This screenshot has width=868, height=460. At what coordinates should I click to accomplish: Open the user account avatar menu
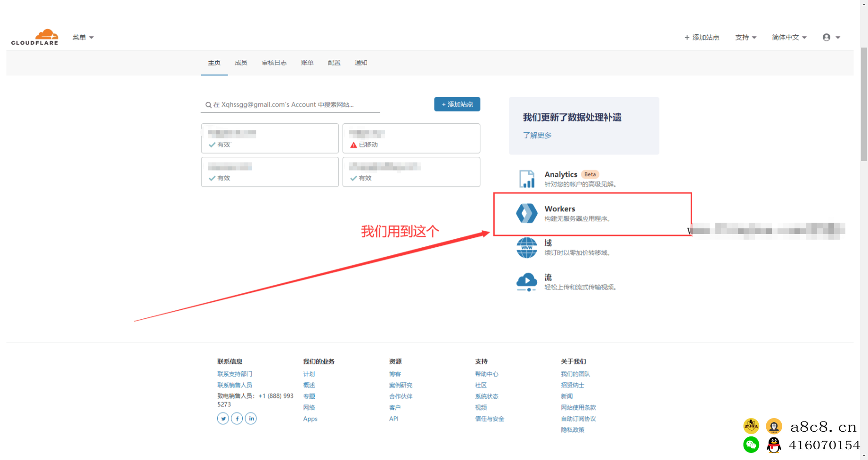[x=831, y=37]
